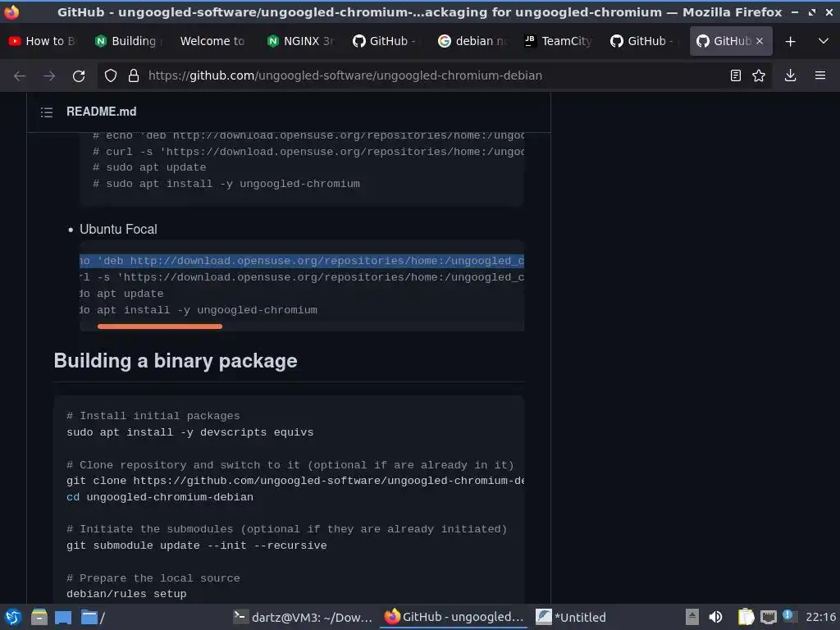Open file manager drawer icon in taskbar

click(39, 617)
